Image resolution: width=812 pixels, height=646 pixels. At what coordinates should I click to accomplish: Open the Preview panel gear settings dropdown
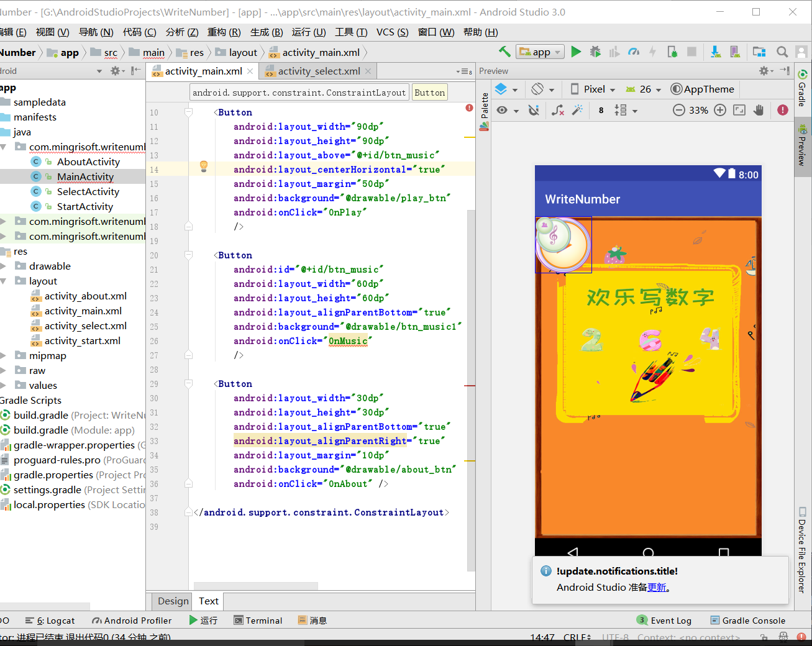[x=766, y=71]
